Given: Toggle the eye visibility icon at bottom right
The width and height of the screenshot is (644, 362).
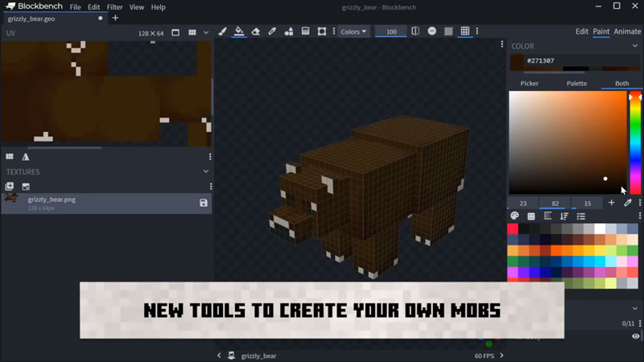Looking at the screenshot, I should point(635,336).
